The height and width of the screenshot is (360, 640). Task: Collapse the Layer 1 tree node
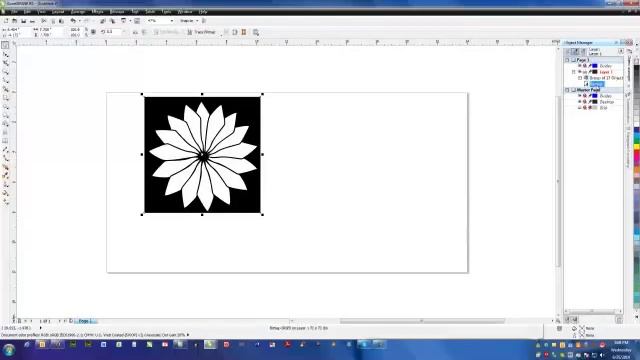pyautogui.click(x=573, y=72)
